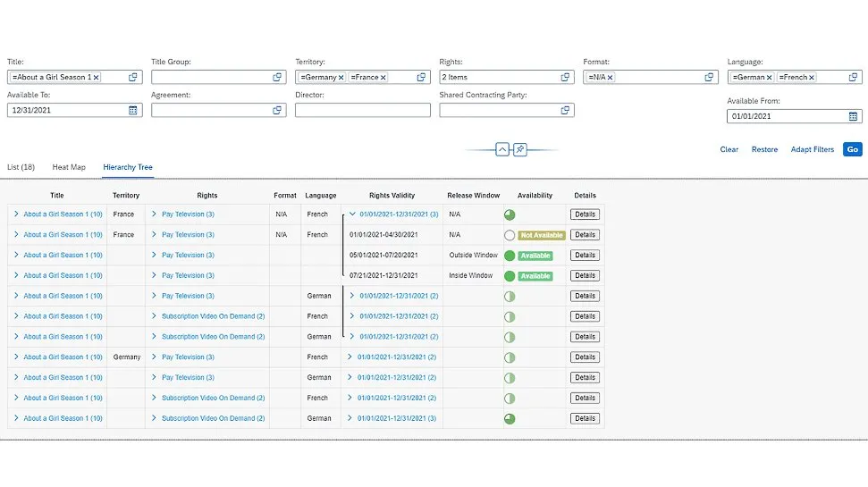
Task: Click into the Director input field
Action: tap(362, 111)
